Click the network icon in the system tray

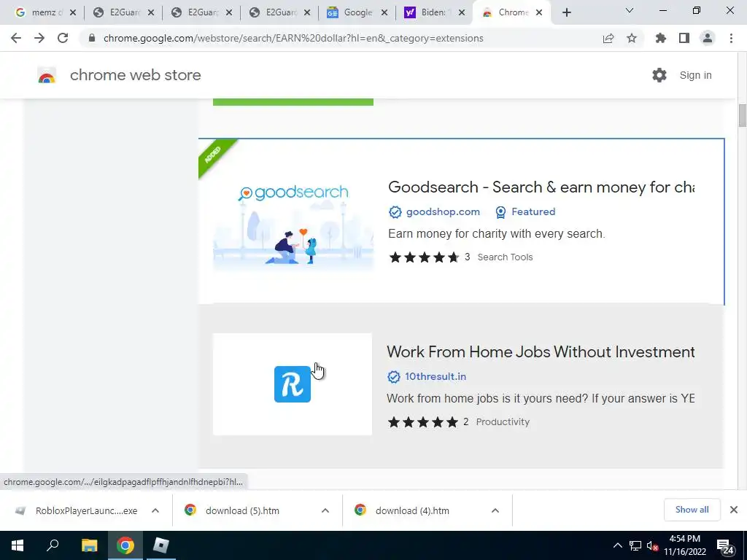(x=635, y=545)
